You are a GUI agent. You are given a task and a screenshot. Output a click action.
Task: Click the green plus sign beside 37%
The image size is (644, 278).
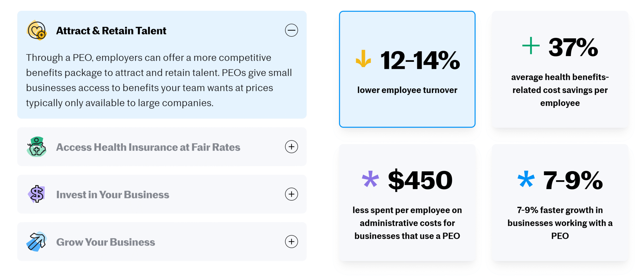coord(531,45)
